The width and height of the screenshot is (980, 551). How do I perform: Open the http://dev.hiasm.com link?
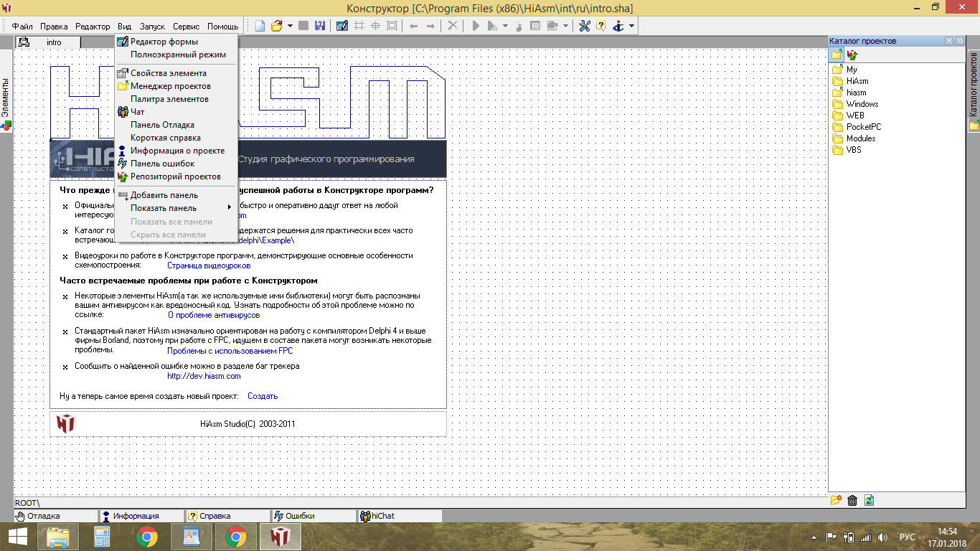pyautogui.click(x=204, y=376)
